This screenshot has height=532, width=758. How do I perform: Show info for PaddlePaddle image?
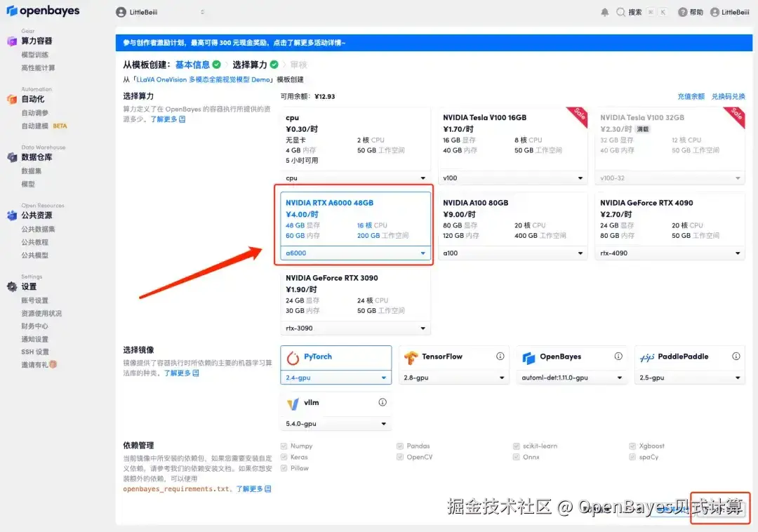[x=736, y=356]
